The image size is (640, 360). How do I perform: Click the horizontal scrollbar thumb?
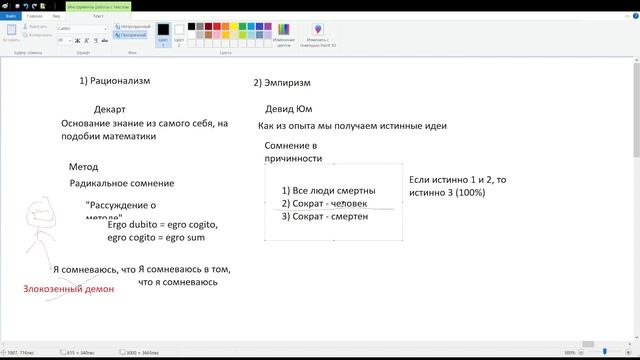[588, 344]
